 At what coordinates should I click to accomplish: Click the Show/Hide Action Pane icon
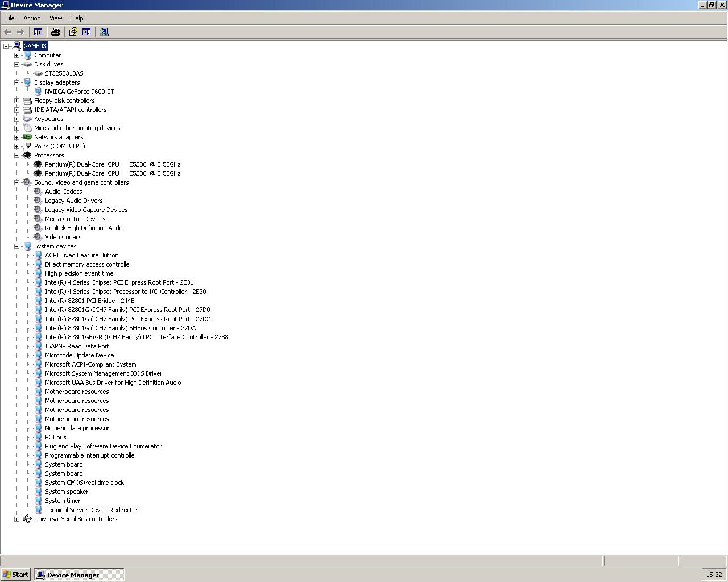pos(86,32)
